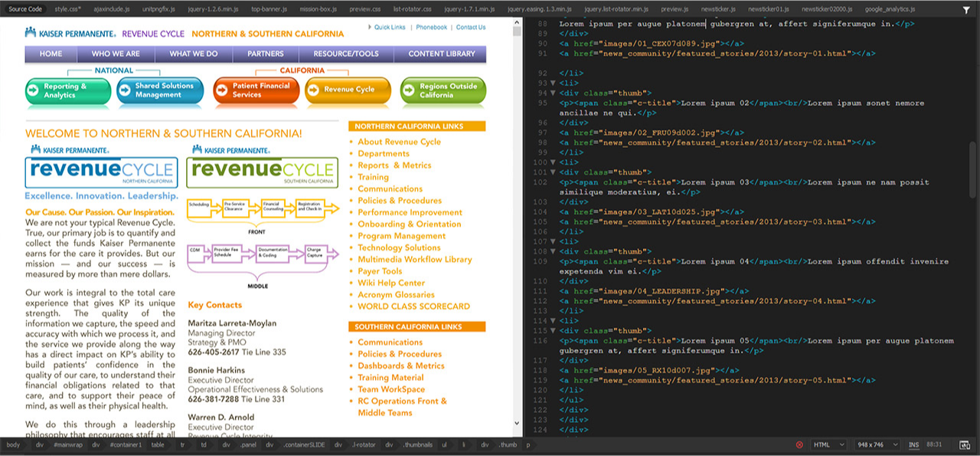Click CONTENT LIBRARY in the navigation bar
This screenshot has width=980, height=456.
click(x=441, y=54)
